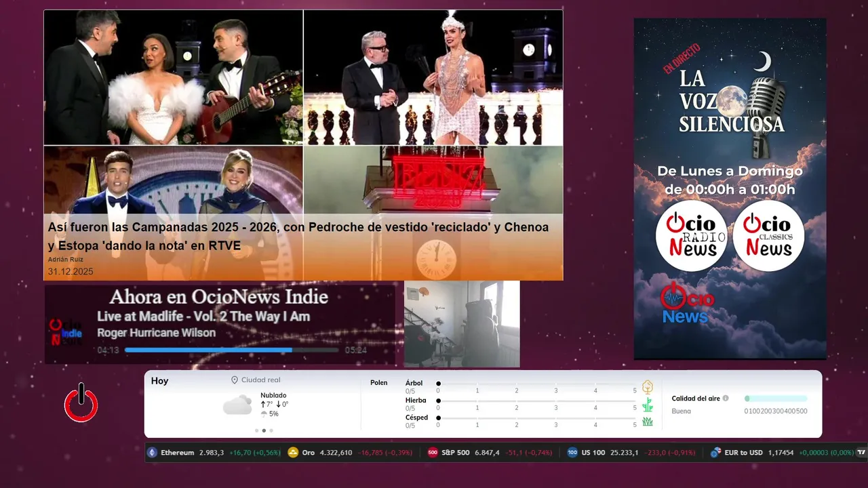The image size is (868, 488).
Task: Click the Oro gold icon in ticker
Action: click(x=293, y=453)
